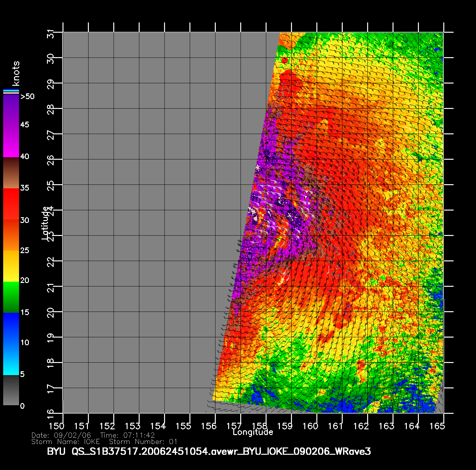Select the brown 35-40 knots legend band

point(11,173)
